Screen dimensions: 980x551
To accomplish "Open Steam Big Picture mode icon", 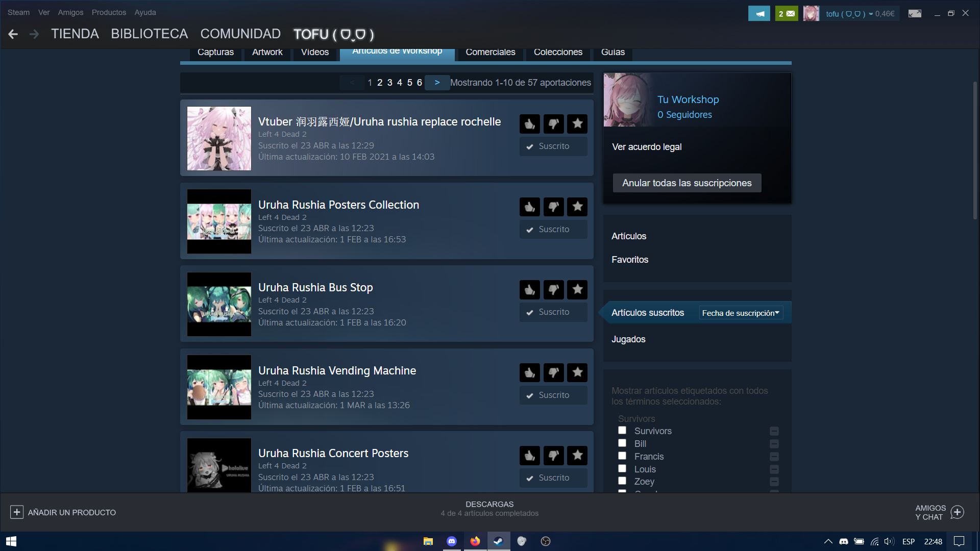I will 915,14.
